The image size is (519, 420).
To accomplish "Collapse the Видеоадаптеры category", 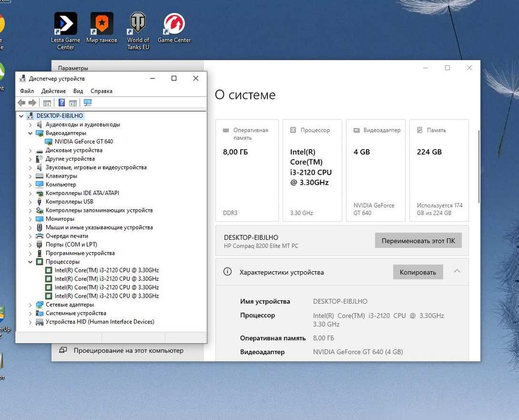I will (x=30, y=133).
